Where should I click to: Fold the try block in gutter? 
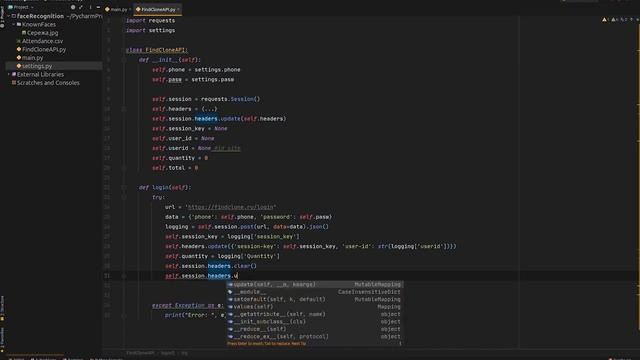point(124,197)
